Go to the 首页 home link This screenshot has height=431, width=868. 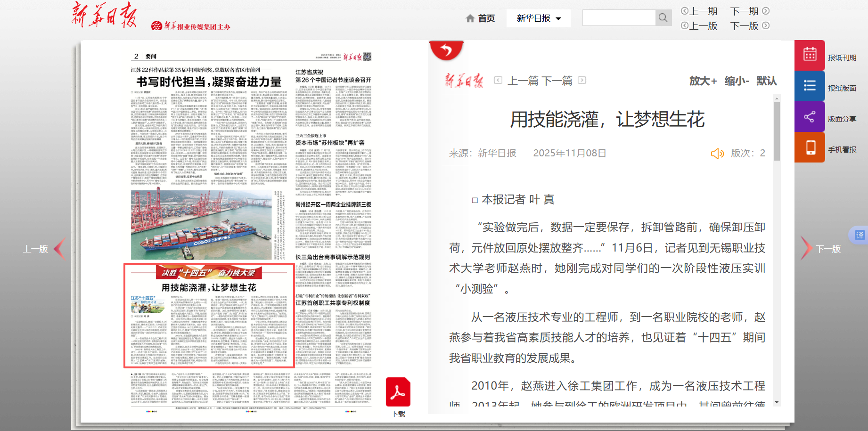pyautogui.click(x=480, y=18)
